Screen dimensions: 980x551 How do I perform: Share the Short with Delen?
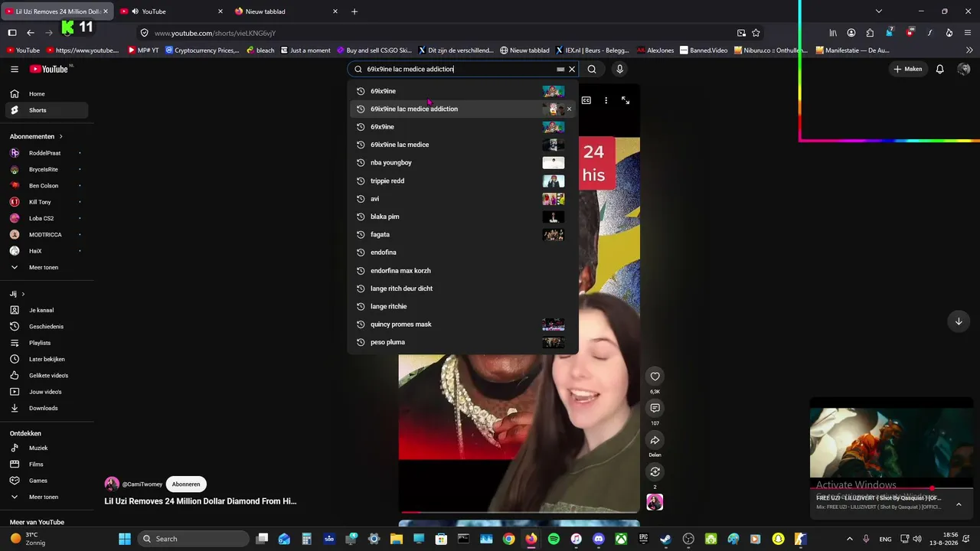[655, 440]
